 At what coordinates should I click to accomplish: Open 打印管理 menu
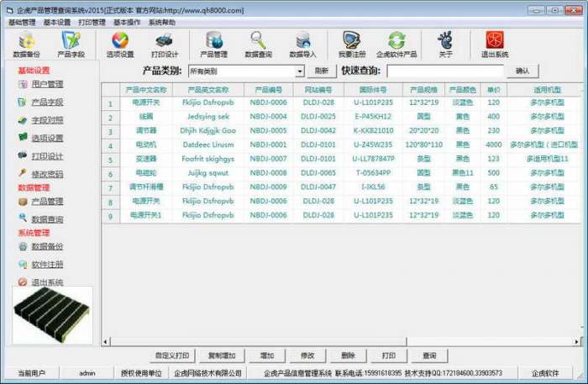[92, 22]
